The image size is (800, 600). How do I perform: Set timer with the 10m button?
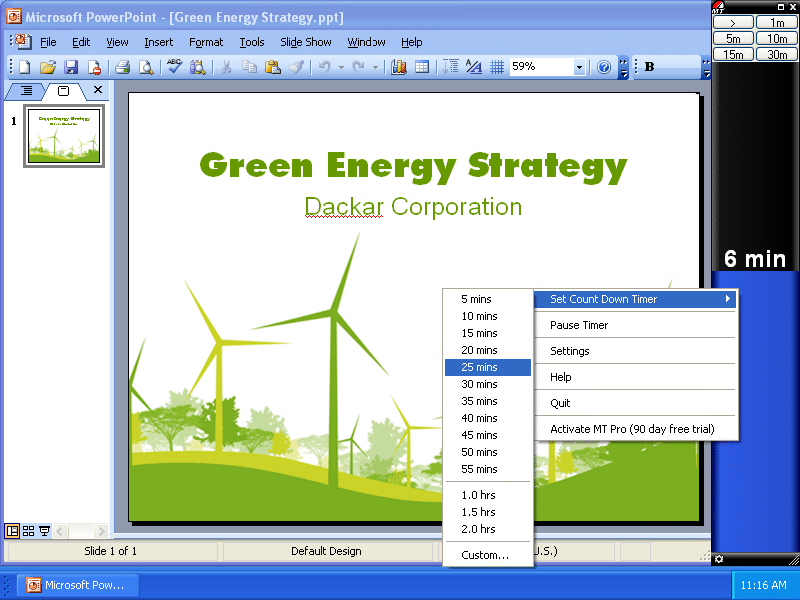[x=777, y=38]
